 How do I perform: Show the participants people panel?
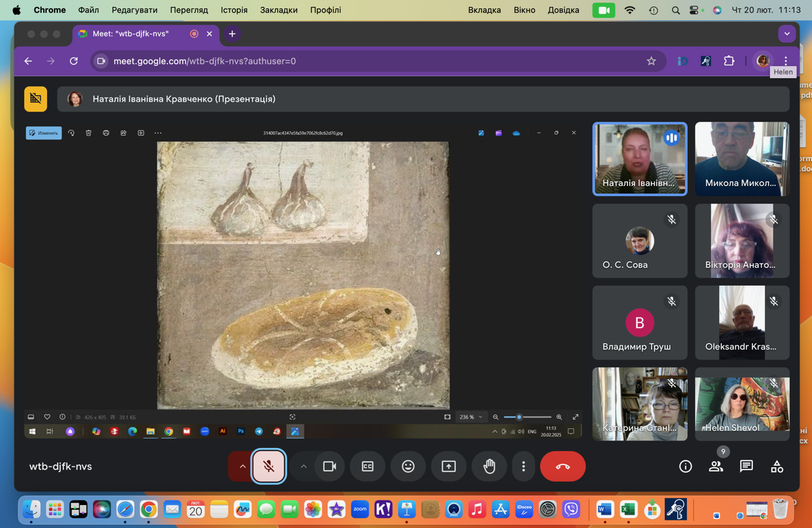tap(716, 466)
